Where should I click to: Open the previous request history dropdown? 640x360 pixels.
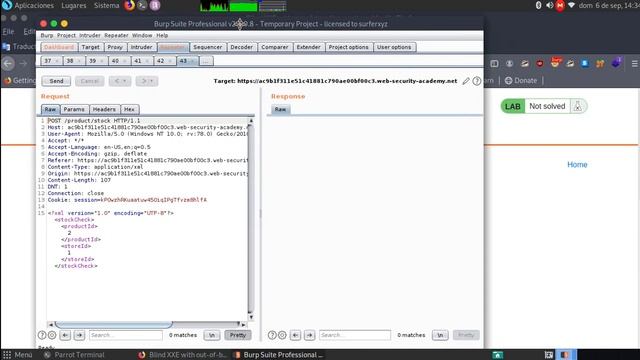click(120, 81)
